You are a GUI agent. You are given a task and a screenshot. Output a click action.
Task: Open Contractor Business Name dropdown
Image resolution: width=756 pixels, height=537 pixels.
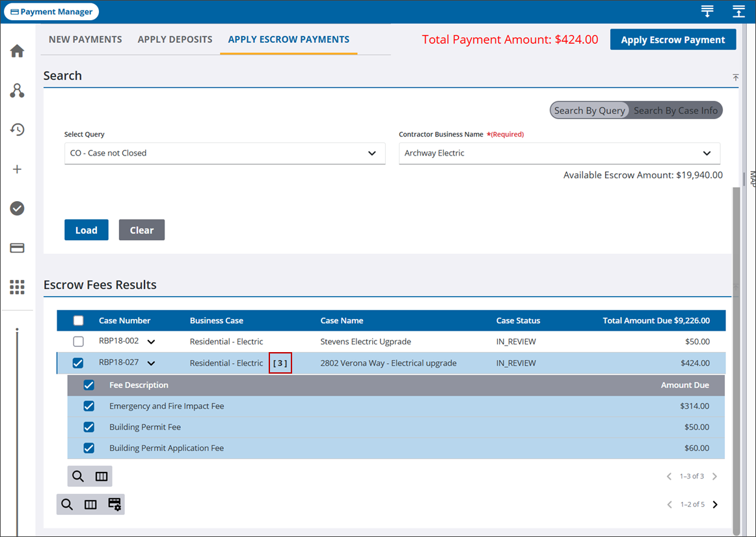559,154
